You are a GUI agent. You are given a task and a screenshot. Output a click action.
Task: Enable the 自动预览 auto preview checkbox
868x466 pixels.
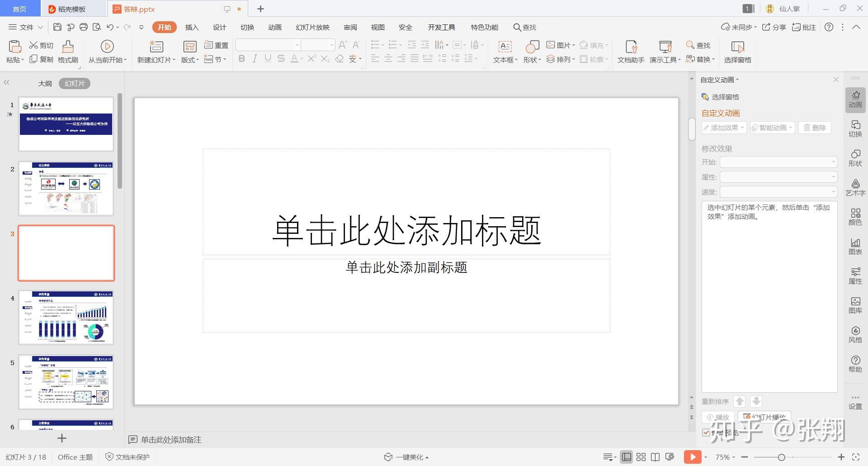coord(707,433)
